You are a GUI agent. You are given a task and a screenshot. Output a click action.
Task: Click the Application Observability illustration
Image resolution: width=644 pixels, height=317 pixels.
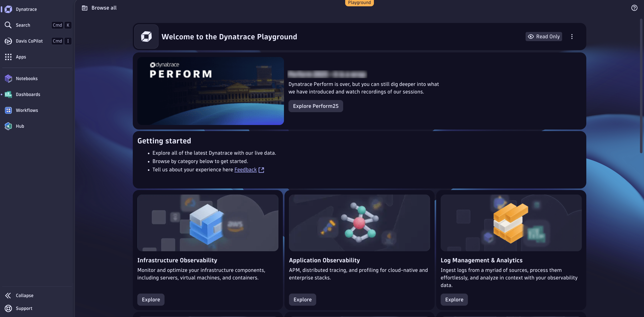[360, 223]
